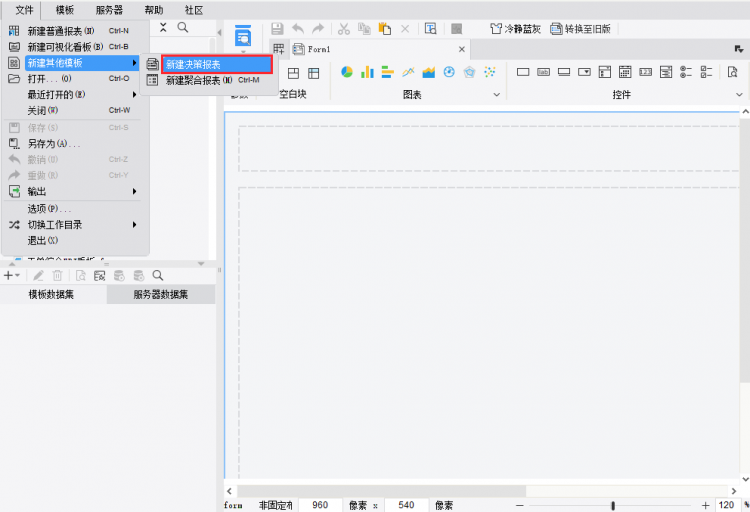This screenshot has height=512, width=750.
Task: Open the 文件 menu
Action: [24, 10]
